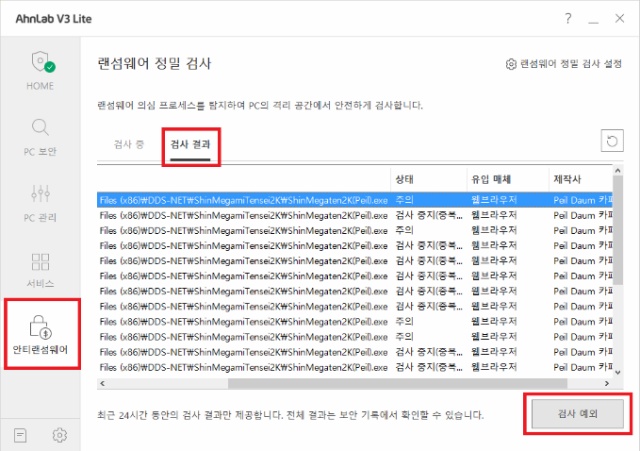Open the log document icon at bottom left
640x451 pixels.
[20, 435]
